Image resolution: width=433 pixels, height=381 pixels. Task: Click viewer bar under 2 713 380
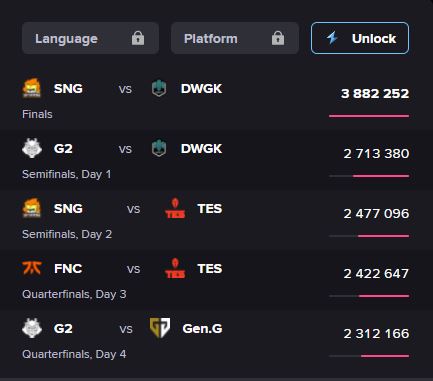(x=369, y=176)
